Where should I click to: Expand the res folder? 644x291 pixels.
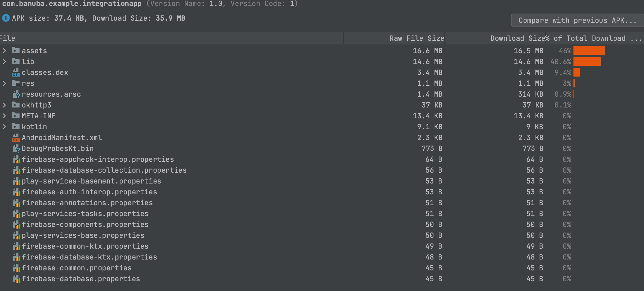(4, 83)
